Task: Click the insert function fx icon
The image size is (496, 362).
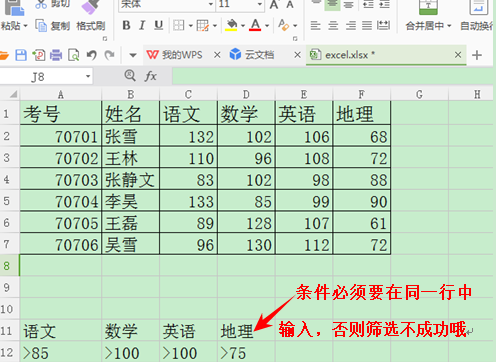Action: (151, 77)
